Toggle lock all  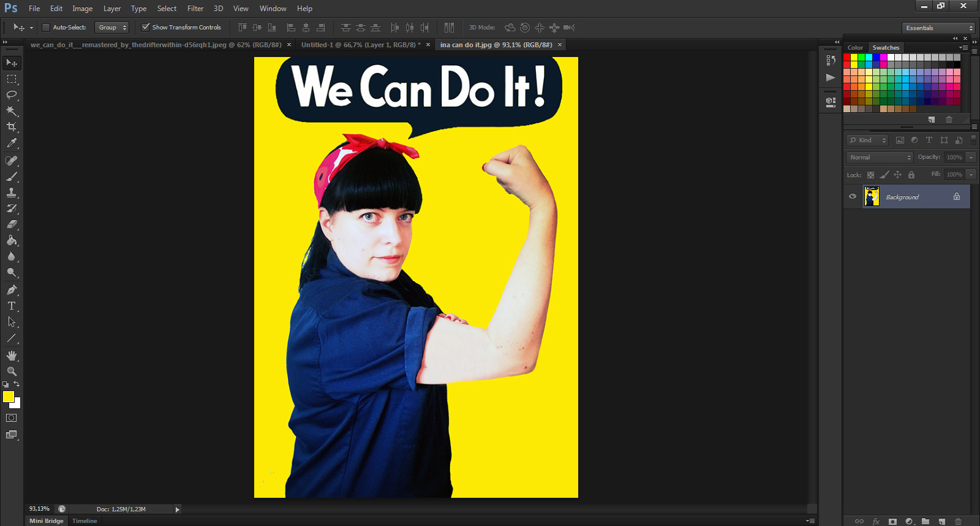point(911,175)
